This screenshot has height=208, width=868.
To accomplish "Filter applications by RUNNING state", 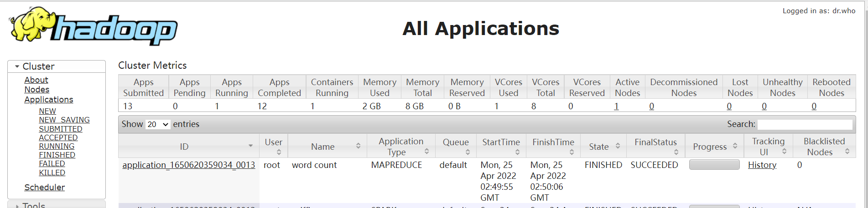I will click(57, 146).
